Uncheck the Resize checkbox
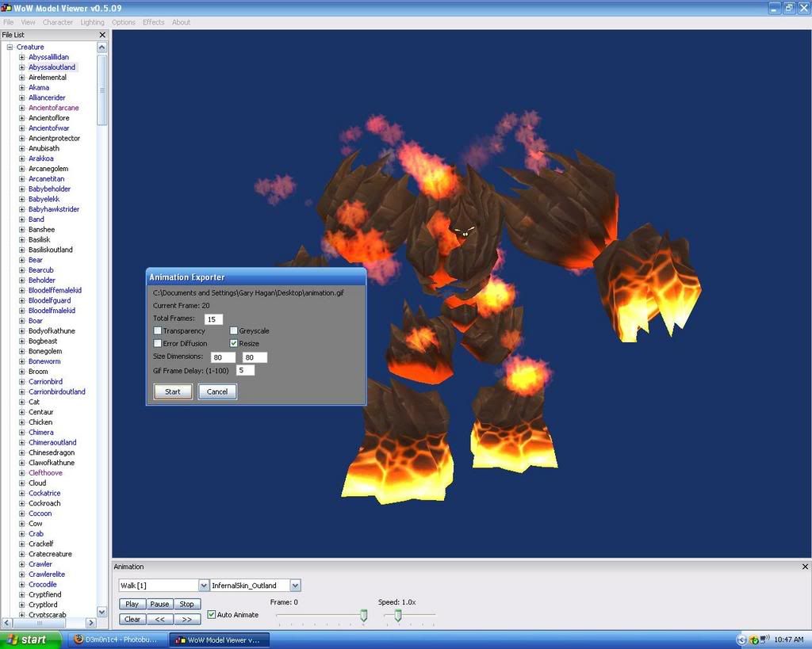The height and width of the screenshot is (649, 812). coord(234,343)
